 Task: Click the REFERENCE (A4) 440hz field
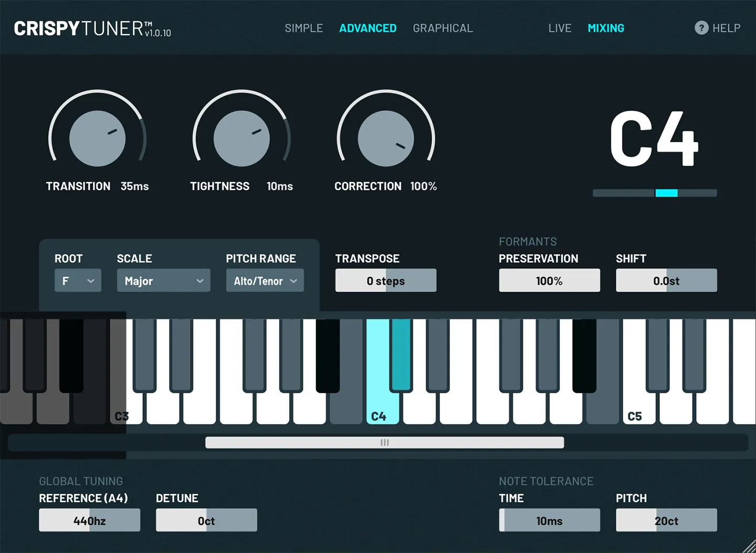coord(90,520)
